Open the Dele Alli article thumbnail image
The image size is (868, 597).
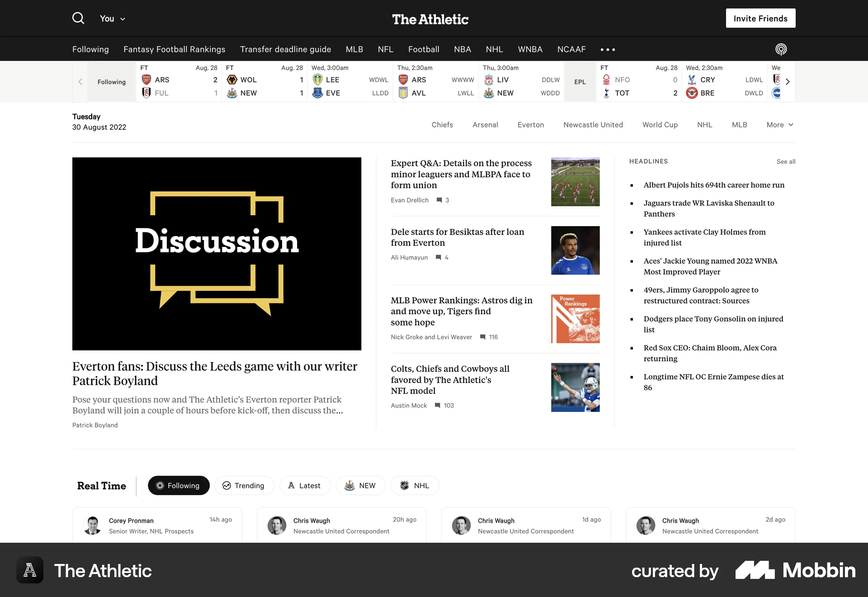[575, 250]
